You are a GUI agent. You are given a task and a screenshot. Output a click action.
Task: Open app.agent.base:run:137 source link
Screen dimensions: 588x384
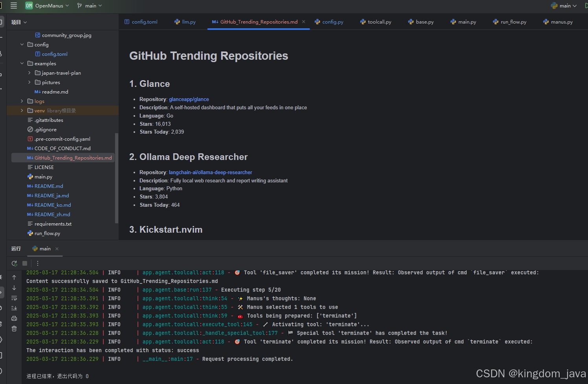pyautogui.click(x=177, y=290)
